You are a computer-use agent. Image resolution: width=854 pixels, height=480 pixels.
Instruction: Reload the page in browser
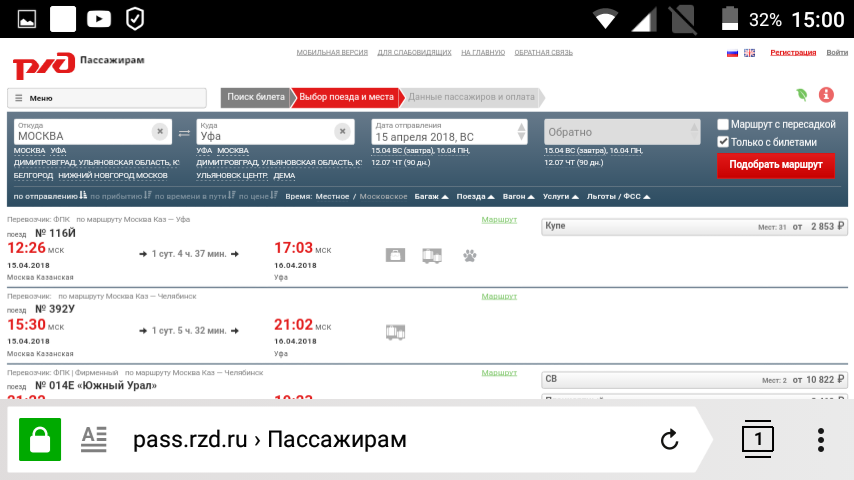point(670,439)
